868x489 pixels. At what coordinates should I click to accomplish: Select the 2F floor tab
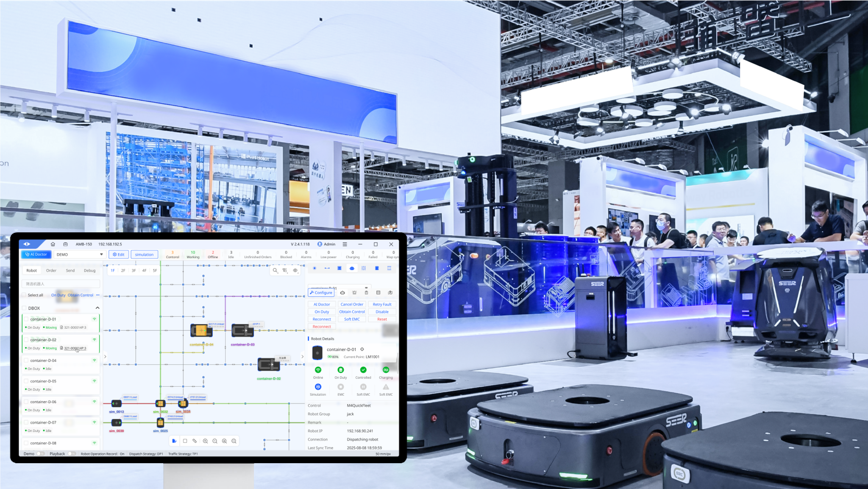tap(122, 270)
